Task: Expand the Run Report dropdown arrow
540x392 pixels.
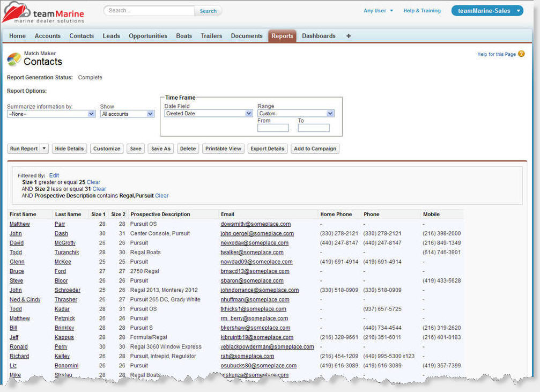Action: (45, 149)
